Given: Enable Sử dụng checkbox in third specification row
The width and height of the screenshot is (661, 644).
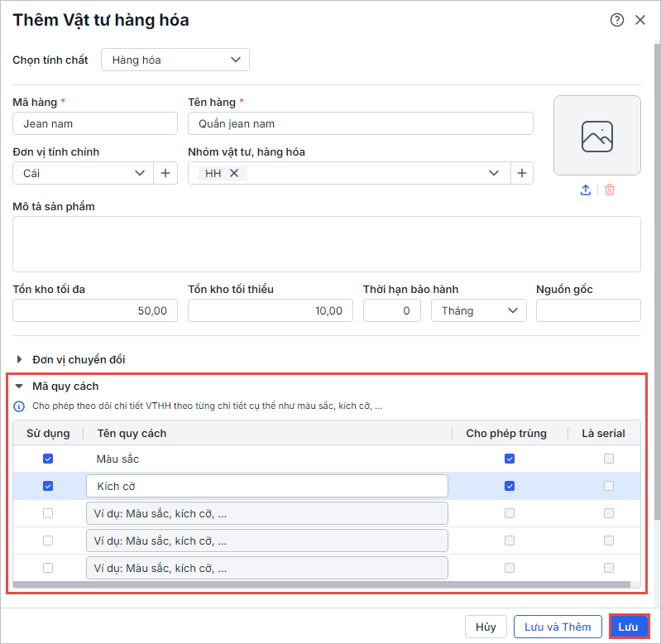Looking at the screenshot, I should 48,513.
